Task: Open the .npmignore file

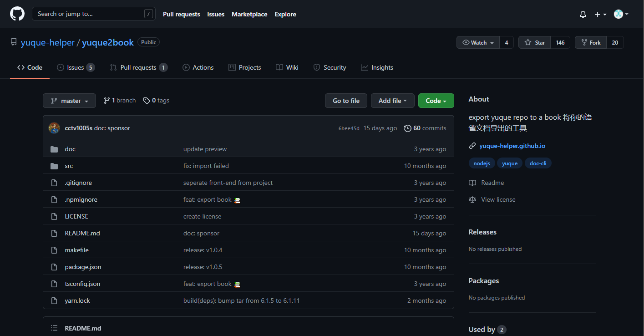Action: pos(81,199)
